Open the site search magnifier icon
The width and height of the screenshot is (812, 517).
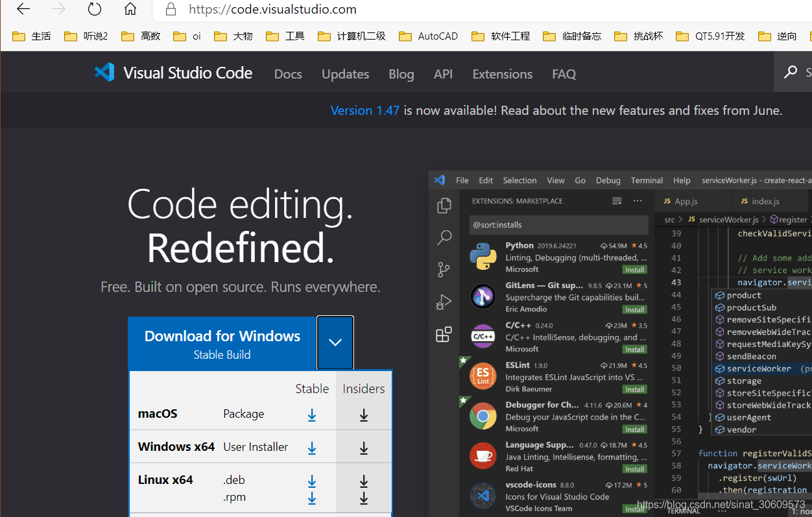pyautogui.click(x=791, y=72)
